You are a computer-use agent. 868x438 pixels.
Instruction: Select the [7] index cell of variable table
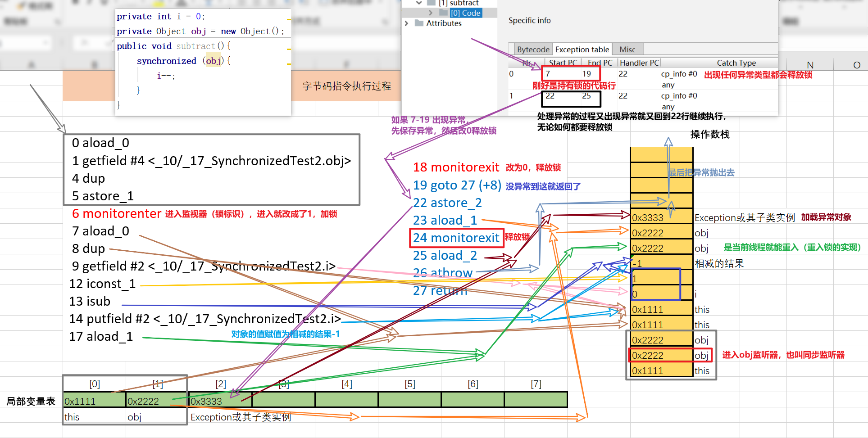point(536,384)
